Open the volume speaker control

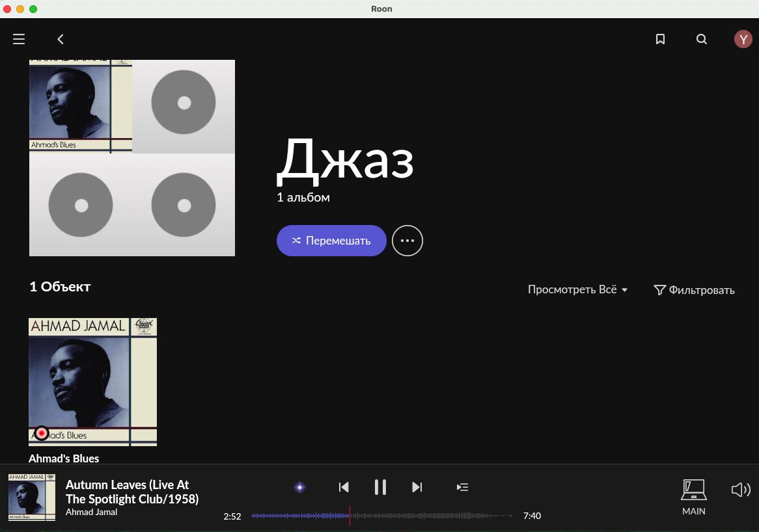(x=741, y=490)
